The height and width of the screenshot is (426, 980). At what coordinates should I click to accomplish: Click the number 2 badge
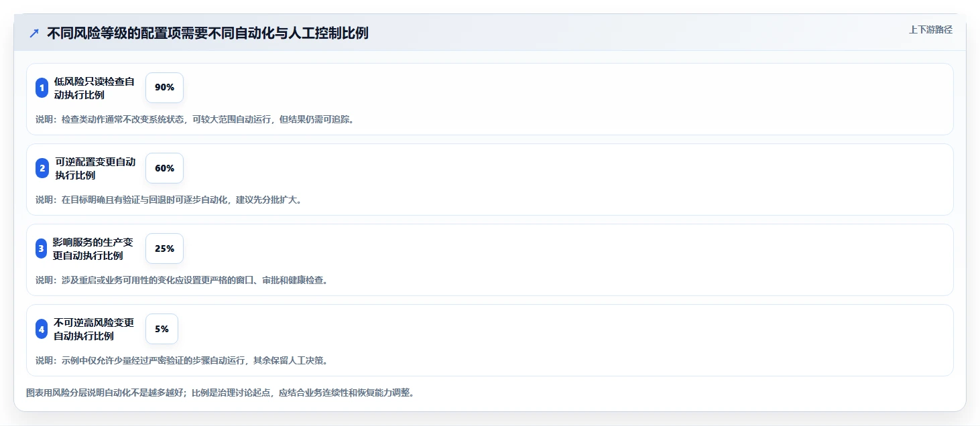pos(42,168)
